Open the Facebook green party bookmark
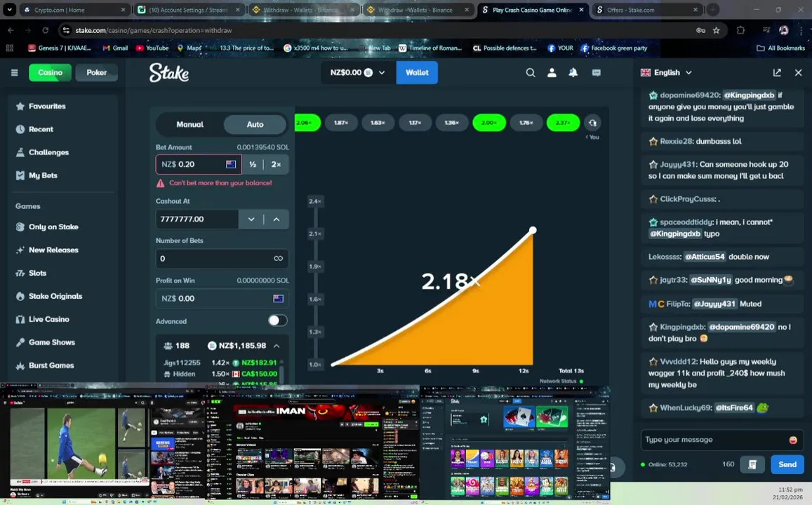 614,48
